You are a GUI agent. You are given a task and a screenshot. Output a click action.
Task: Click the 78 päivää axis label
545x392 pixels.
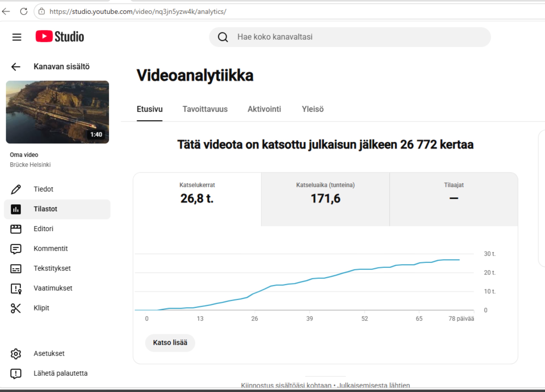461,319
